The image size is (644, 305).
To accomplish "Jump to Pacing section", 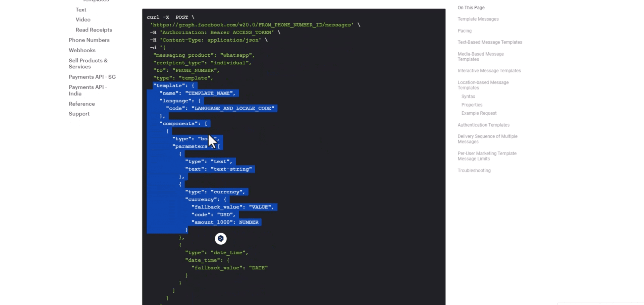I will tap(465, 31).
